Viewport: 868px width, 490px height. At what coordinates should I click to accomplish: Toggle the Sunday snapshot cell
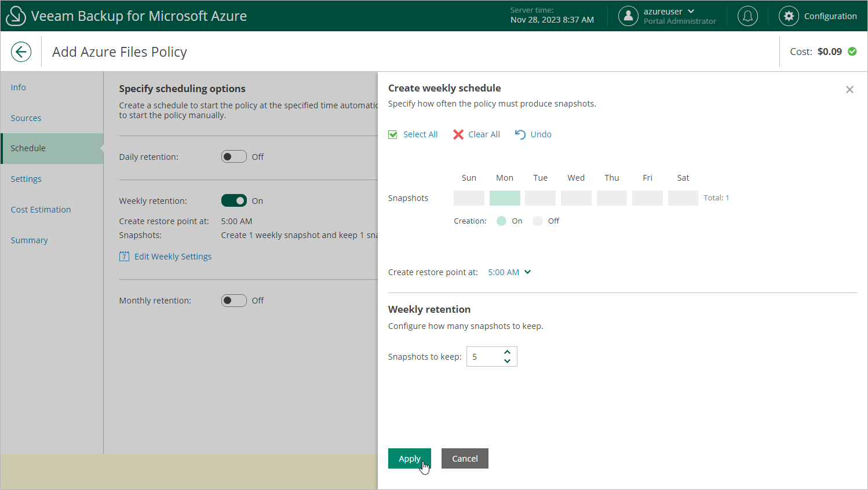coord(469,198)
